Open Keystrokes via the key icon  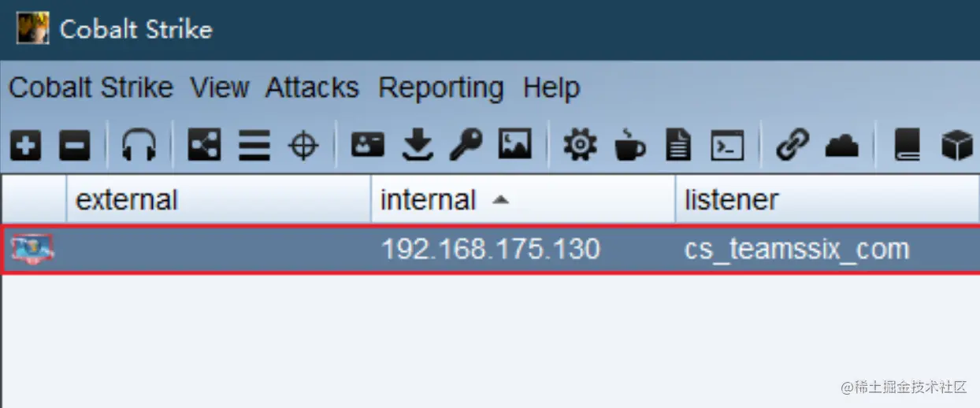[x=466, y=146]
